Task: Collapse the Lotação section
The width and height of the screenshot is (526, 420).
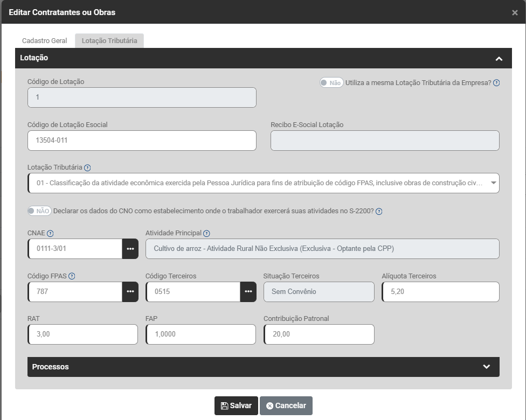Action: (499, 58)
